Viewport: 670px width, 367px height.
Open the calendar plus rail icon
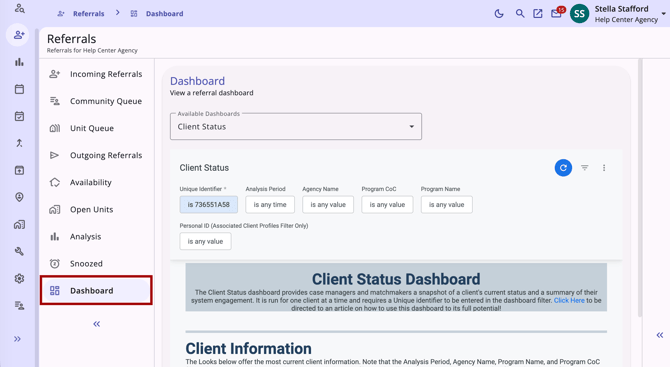click(x=19, y=170)
